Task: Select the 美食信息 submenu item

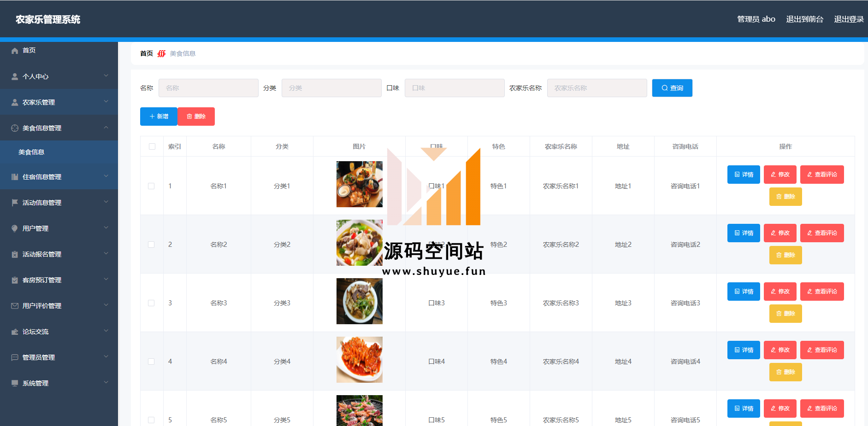Action: (59, 152)
